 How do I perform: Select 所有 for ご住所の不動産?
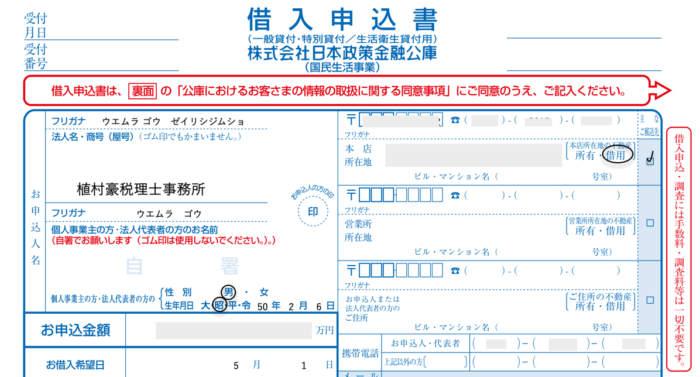click(x=585, y=306)
